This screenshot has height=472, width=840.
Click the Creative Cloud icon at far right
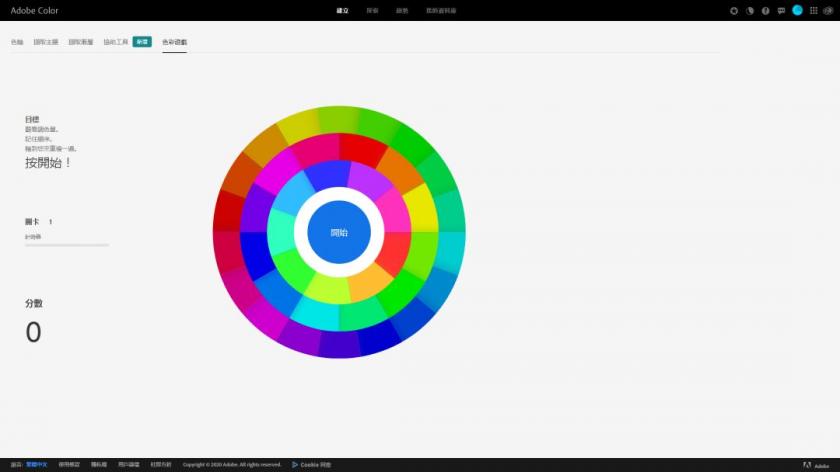pyautogui.click(x=829, y=10)
